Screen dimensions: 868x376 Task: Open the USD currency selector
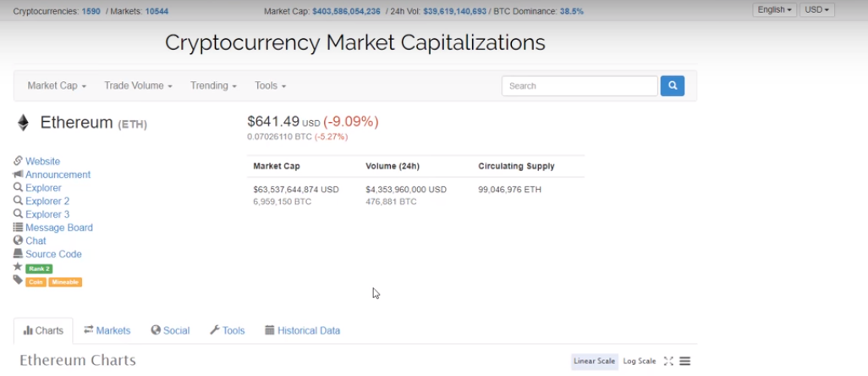(817, 10)
